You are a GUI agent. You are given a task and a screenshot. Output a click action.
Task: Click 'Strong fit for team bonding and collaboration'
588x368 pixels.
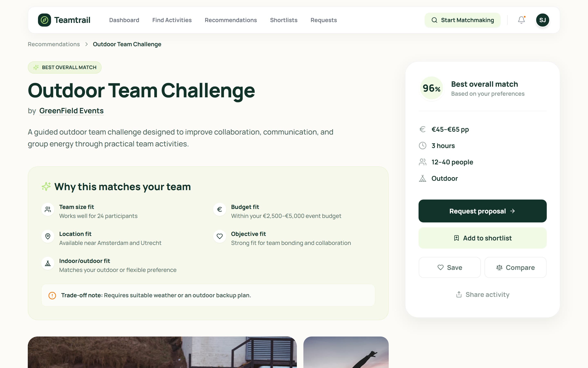[x=291, y=243]
